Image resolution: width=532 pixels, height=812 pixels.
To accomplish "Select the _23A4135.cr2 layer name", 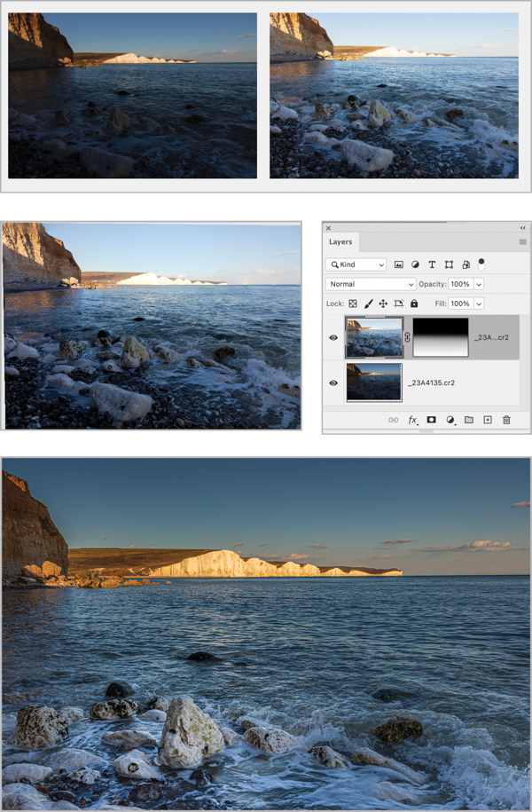I will 431,382.
